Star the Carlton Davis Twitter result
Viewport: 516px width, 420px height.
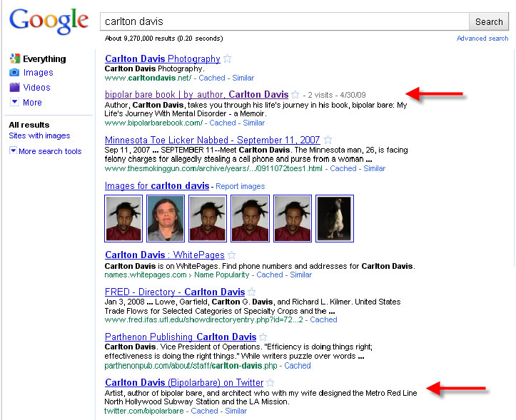(270, 382)
